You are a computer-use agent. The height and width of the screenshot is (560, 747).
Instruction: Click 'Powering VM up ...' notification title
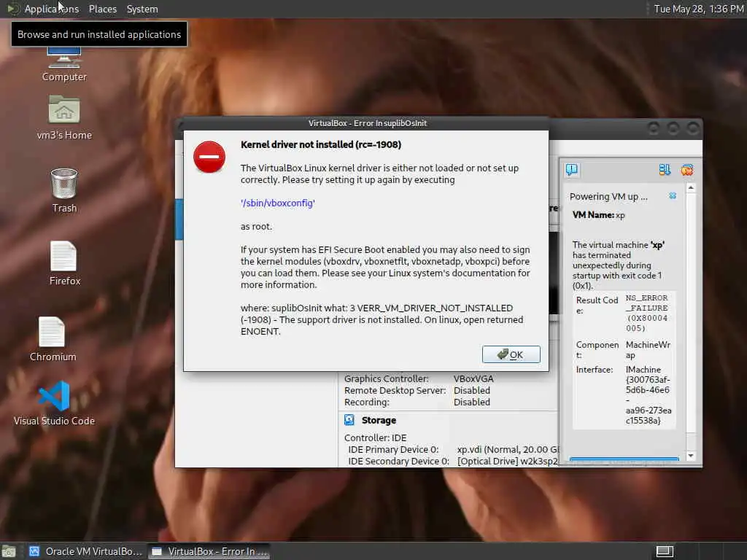coord(608,197)
